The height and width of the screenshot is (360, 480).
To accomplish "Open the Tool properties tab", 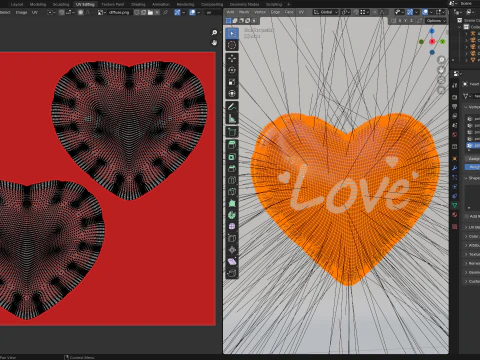I will [455, 85].
